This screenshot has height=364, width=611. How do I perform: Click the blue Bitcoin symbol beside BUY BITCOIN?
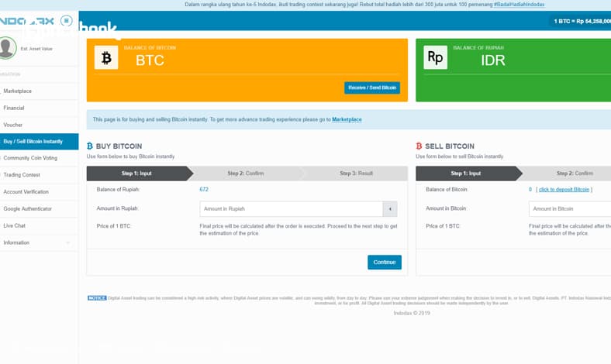(x=90, y=146)
